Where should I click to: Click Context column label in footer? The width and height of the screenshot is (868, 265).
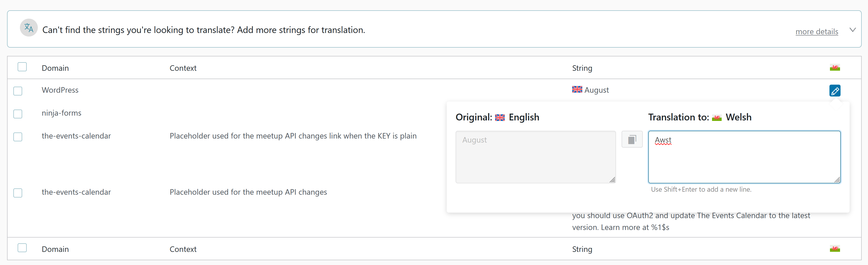(183, 249)
